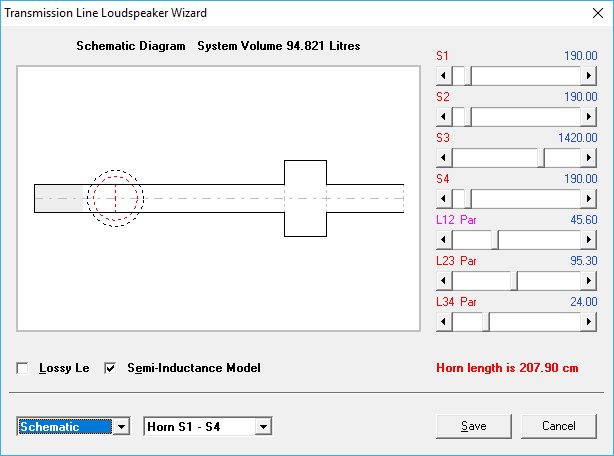Click the S3 slider thumb
This screenshot has width=614, height=456.
tap(541, 158)
